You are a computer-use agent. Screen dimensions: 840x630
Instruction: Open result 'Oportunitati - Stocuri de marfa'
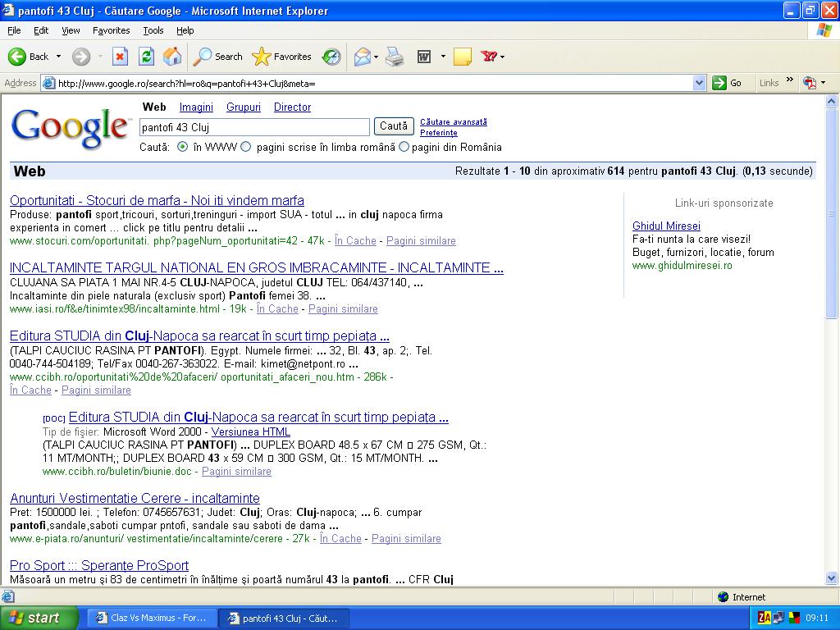point(157,200)
